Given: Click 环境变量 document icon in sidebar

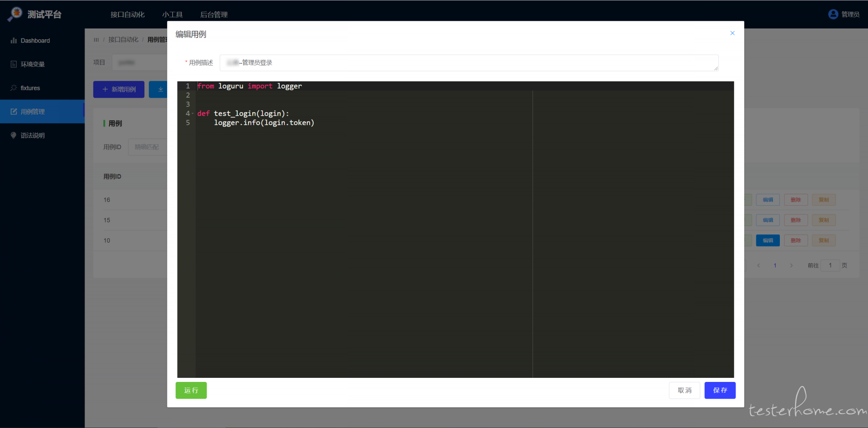Looking at the screenshot, I should click(14, 64).
